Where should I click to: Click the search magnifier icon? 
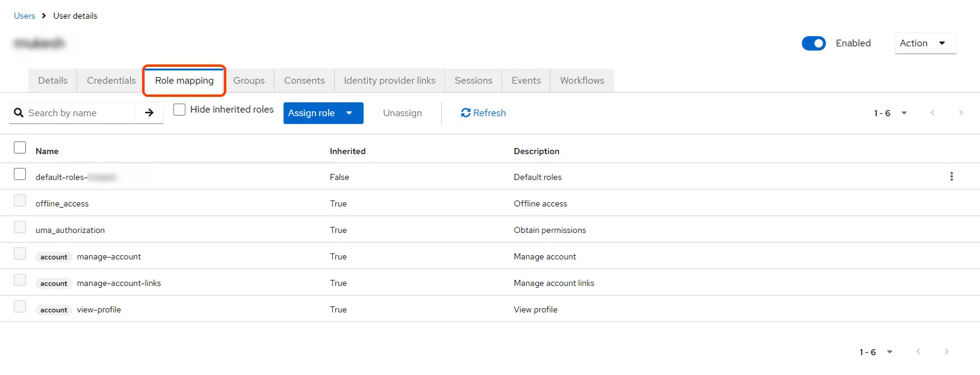pos(19,113)
